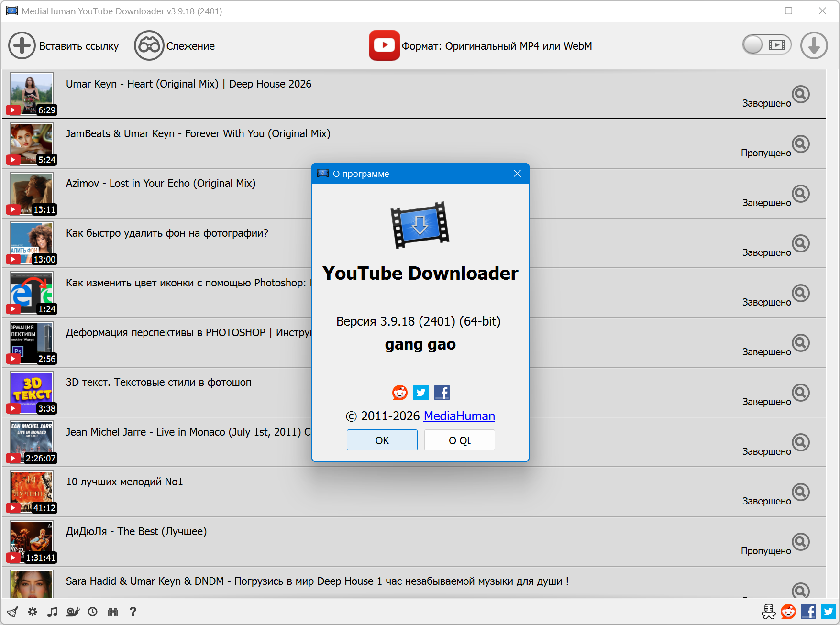Click the Twitter icon in the About dialog
840x625 pixels.
point(421,393)
